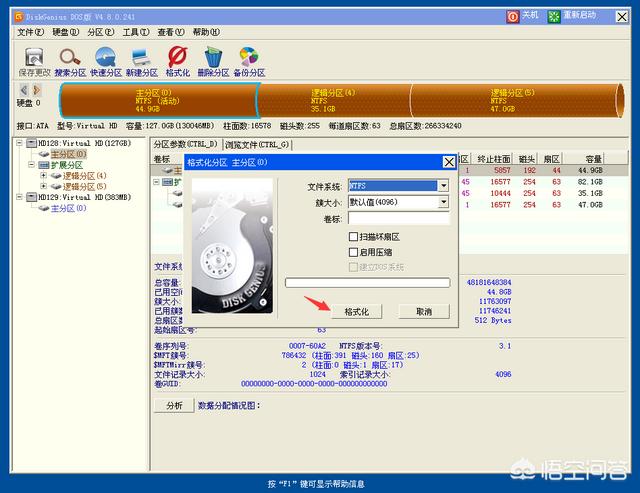
Task: Open the Tools (工具) menu
Action: (x=136, y=32)
